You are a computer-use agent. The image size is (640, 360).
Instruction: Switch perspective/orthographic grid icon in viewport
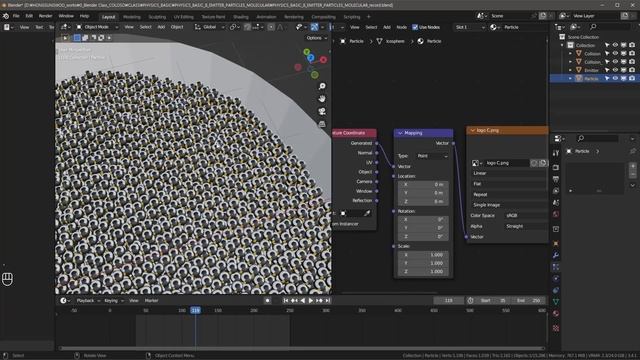[322, 124]
